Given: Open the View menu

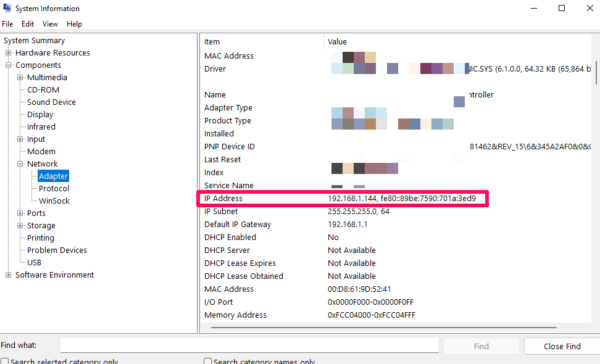Looking at the screenshot, I should [x=50, y=23].
